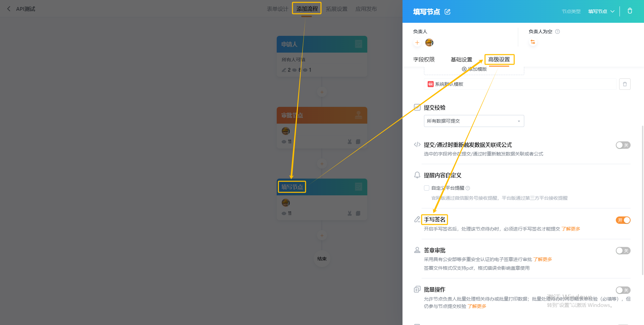
Task: Select the 申请人 node header
Action: (x=322, y=44)
